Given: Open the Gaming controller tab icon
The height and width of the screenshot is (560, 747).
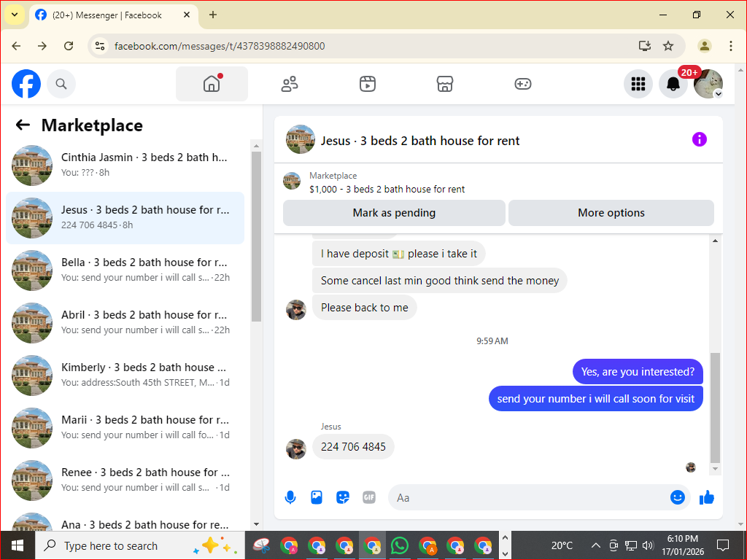Looking at the screenshot, I should (522, 84).
